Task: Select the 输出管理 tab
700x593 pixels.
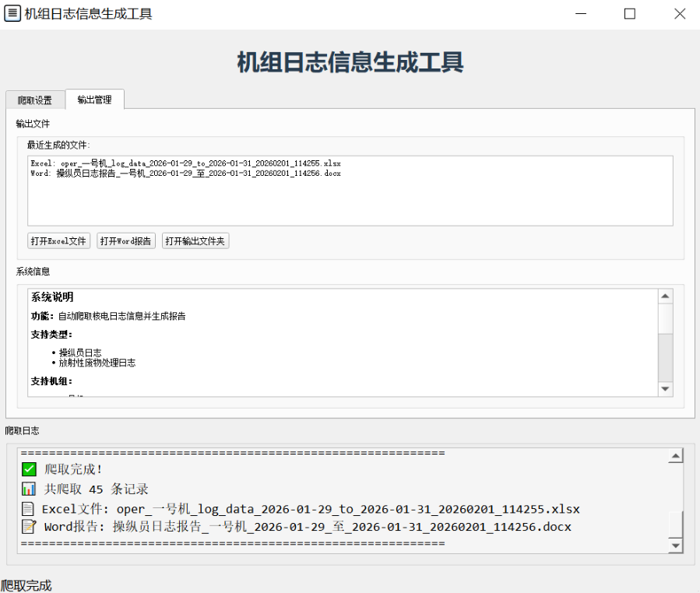Action: tap(94, 100)
